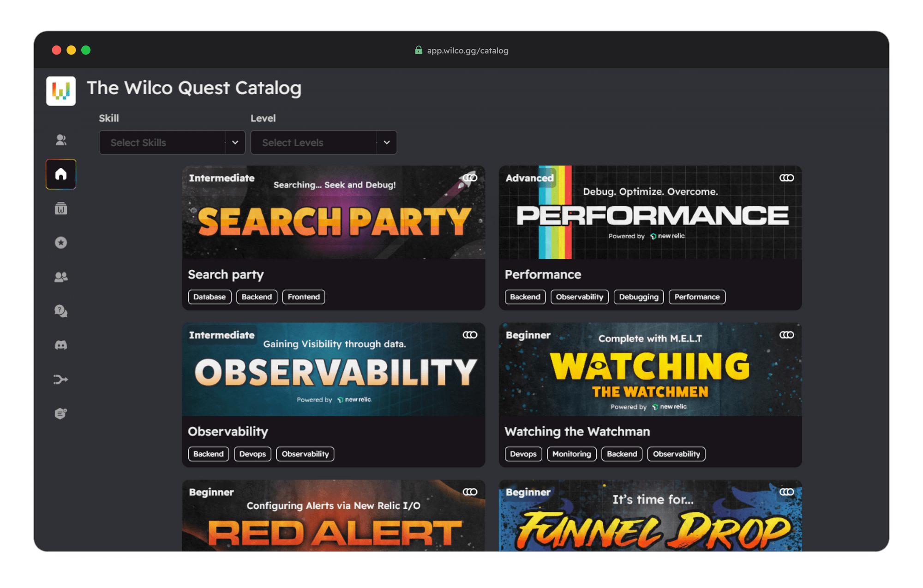The image size is (923, 588).
Task: Select the home icon in sidebar
Action: point(61,174)
